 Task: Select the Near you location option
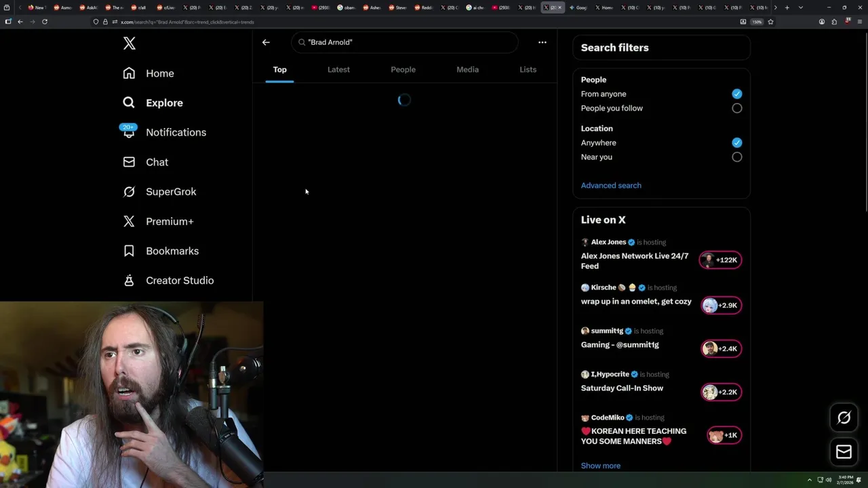736,157
